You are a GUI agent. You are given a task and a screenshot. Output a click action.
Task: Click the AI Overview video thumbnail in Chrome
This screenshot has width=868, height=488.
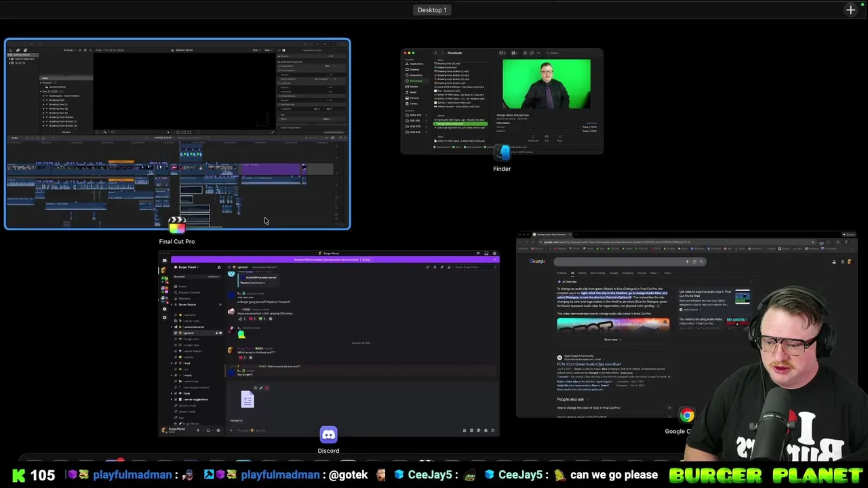coord(613,327)
